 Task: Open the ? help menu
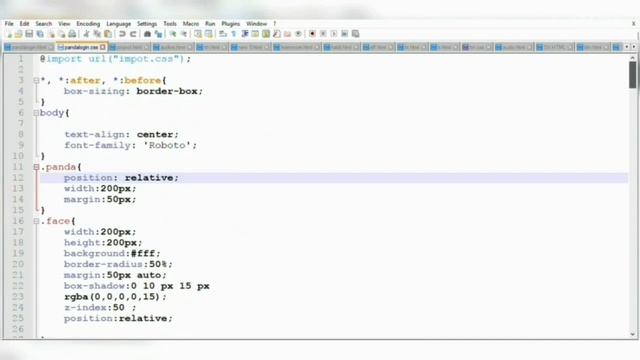click(x=275, y=24)
